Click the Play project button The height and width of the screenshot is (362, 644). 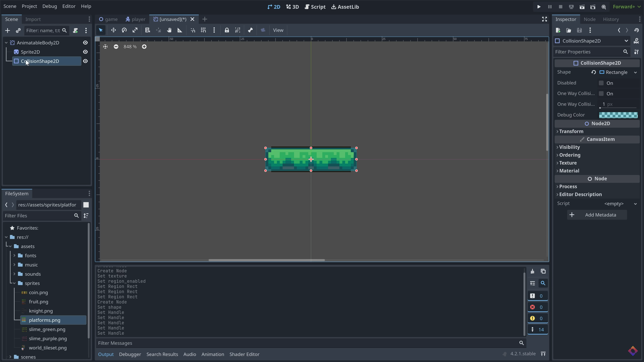(x=539, y=7)
